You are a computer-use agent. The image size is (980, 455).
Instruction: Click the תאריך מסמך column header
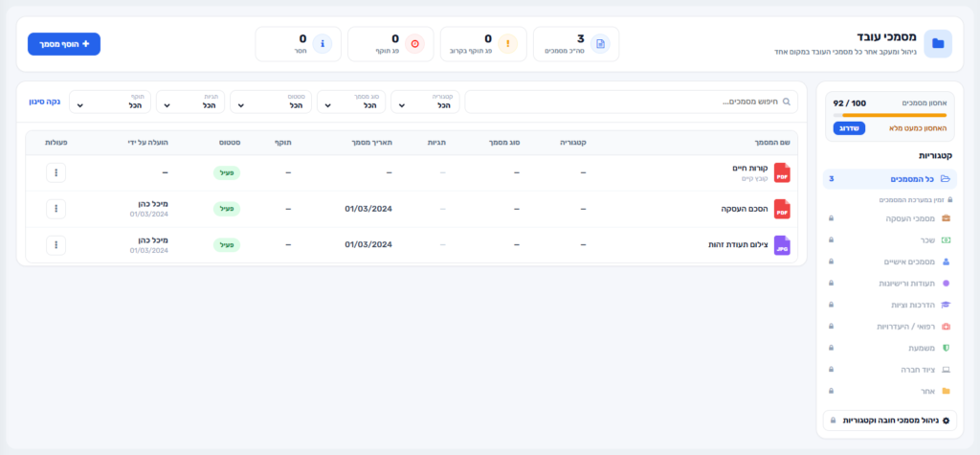click(371, 143)
